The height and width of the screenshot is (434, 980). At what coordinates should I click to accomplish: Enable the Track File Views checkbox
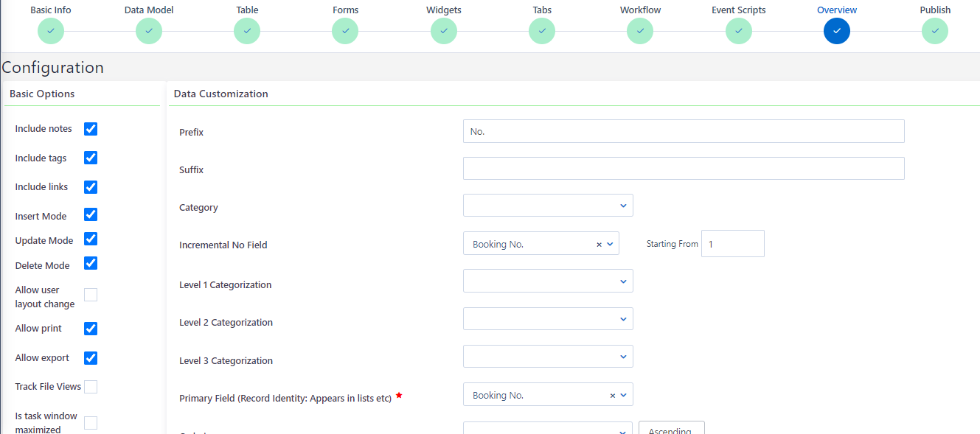91,387
